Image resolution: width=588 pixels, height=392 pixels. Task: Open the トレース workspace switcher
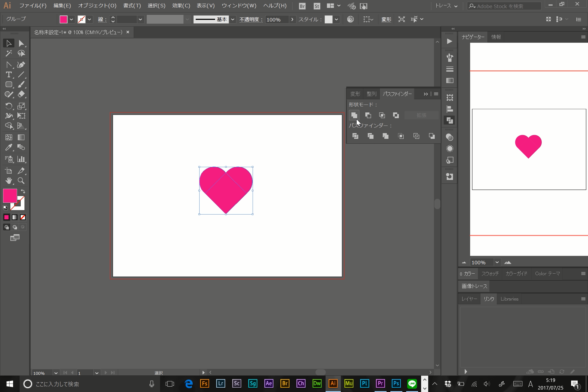pyautogui.click(x=446, y=6)
